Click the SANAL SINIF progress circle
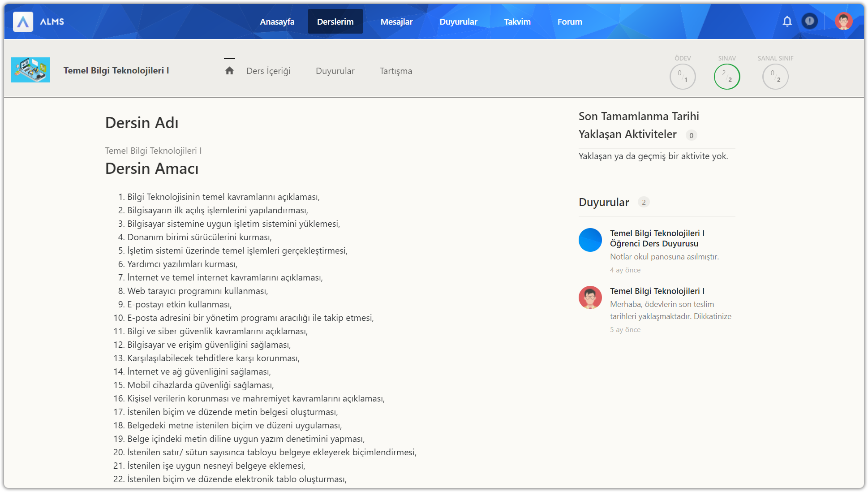The height and width of the screenshot is (492, 868). click(x=775, y=77)
